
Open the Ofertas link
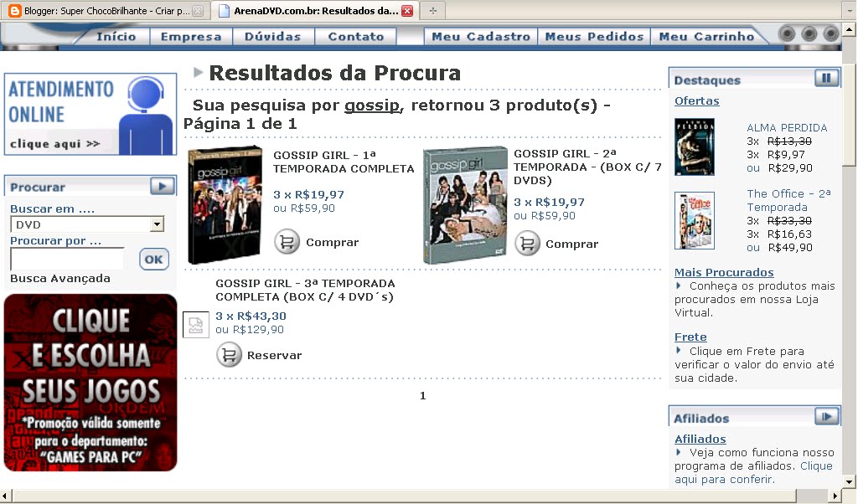[x=696, y=100]
